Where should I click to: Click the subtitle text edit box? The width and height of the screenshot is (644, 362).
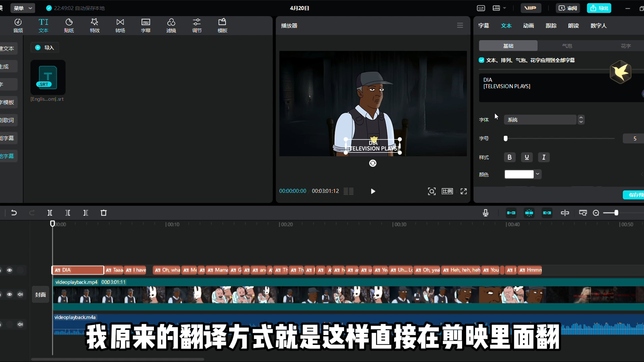click(x=561, y=88)
